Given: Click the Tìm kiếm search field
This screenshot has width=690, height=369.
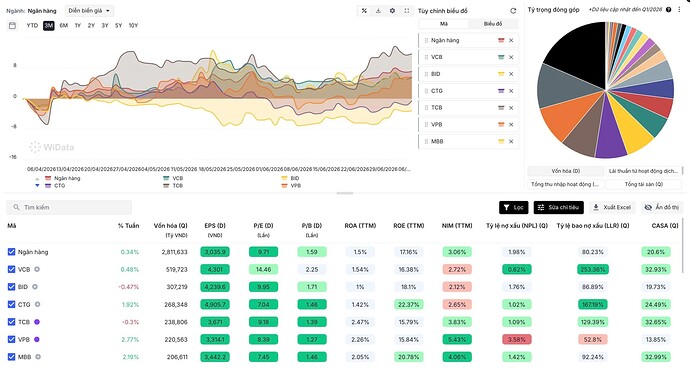Looking at the screenshot, I should (x=69, y=207).
